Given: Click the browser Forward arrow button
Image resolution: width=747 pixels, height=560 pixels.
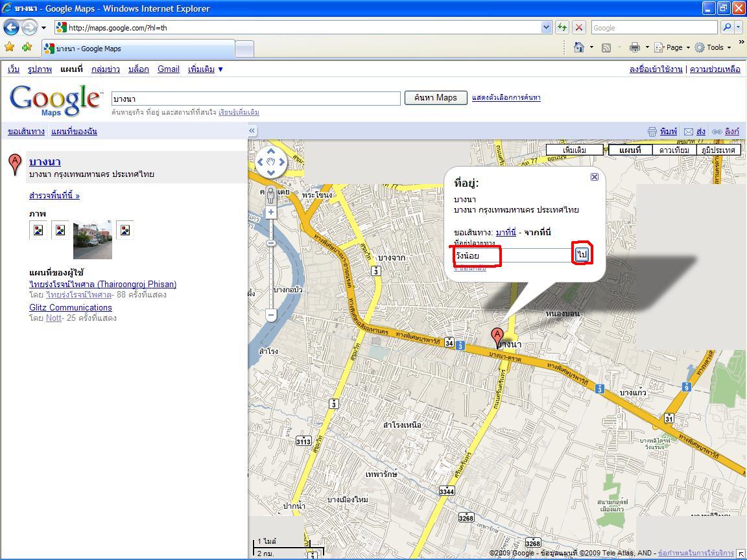Looking at the screenshot, I should click(x=30, y=28).
